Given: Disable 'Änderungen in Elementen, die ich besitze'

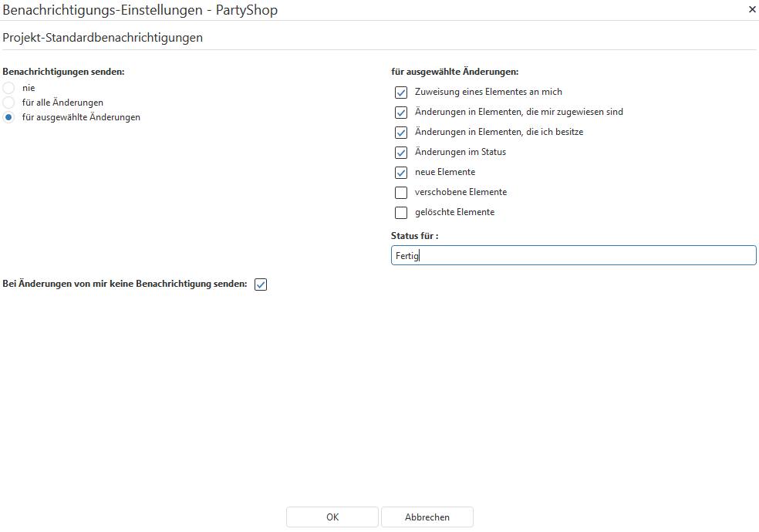Looking at the screenshot, I should click(x=401, y=133).
